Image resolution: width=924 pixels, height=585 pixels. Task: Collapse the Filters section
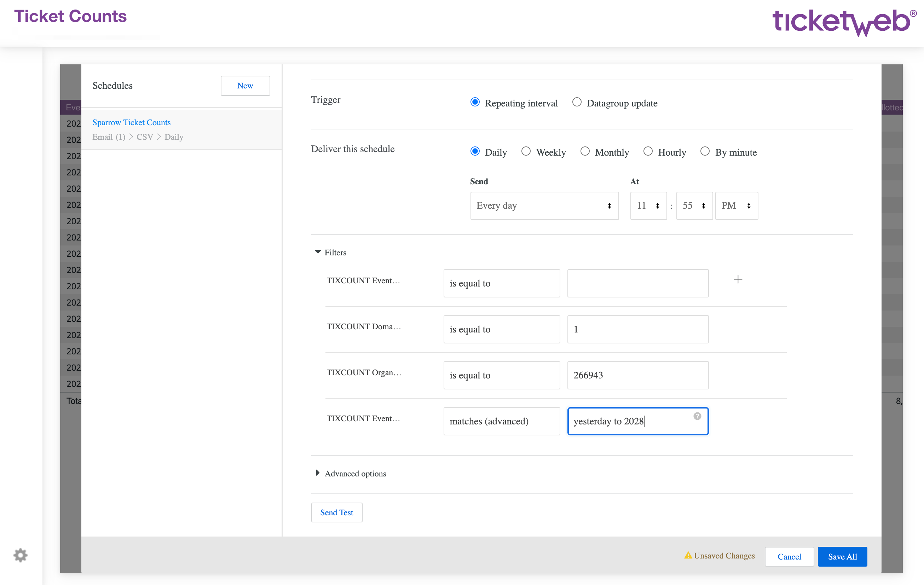(330, 253)
